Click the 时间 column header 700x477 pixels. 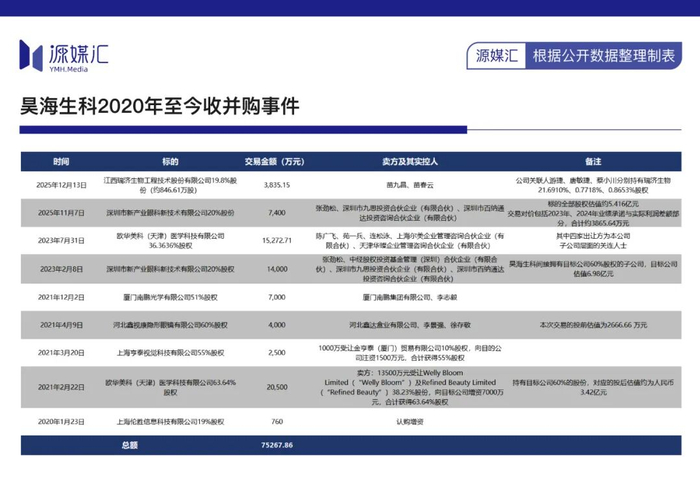61,162
